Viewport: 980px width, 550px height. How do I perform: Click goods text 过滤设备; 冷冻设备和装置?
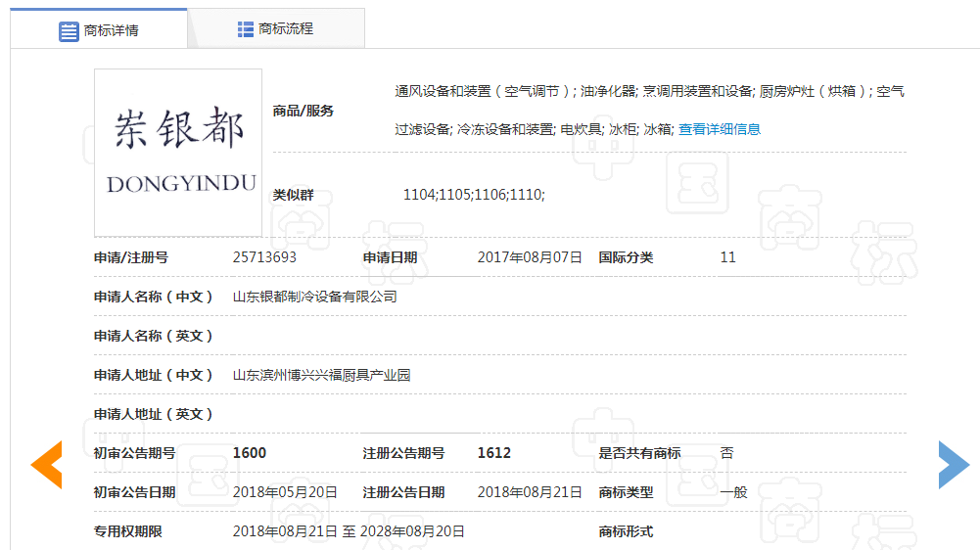point(475,129)
